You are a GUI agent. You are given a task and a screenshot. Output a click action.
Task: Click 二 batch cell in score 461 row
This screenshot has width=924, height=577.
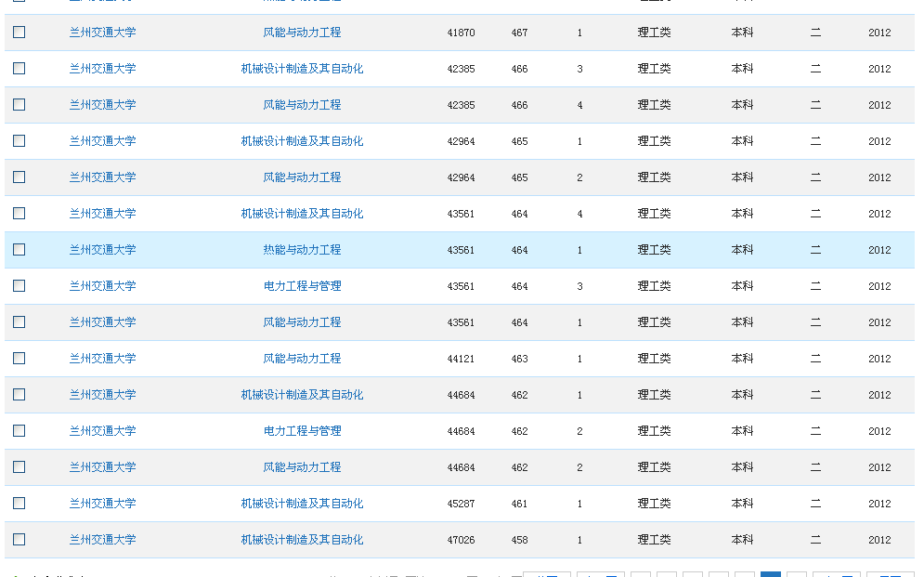pyautogui.click(x=815, y=504)
